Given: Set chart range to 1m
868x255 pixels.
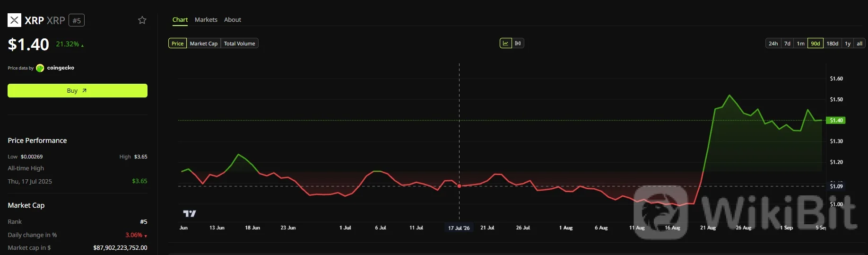Looking at the screenshot, I should coord(800,43).
